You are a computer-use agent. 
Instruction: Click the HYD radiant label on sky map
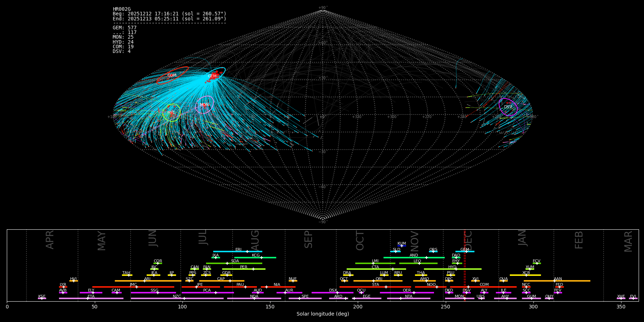(171, 113)
